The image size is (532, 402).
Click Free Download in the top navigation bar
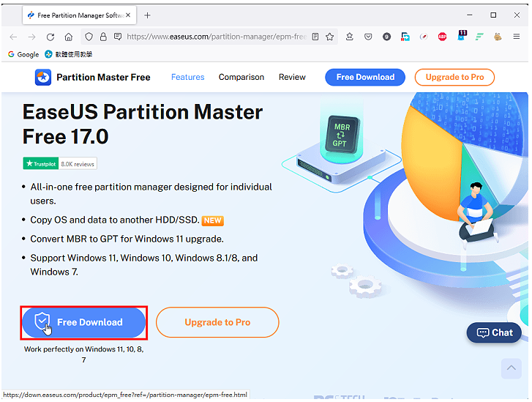(x=365, y=77)
